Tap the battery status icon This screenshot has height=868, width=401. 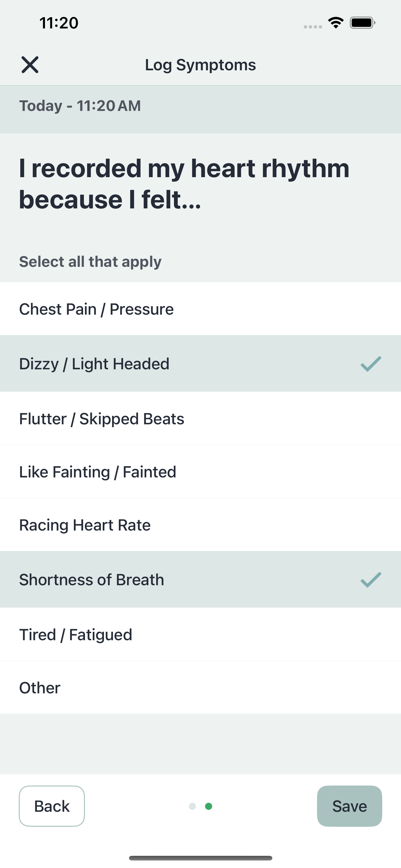tap(362, 23)
